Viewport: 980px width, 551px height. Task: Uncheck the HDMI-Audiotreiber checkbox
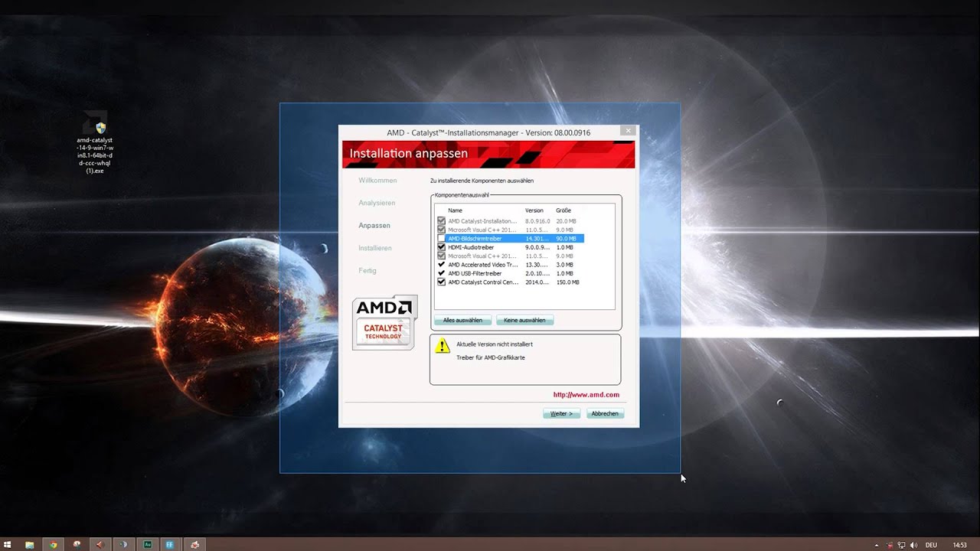441,247
